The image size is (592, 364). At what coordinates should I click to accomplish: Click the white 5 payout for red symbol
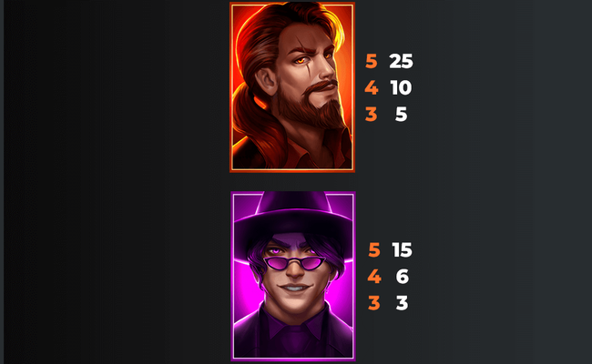(x=401, y=114)
